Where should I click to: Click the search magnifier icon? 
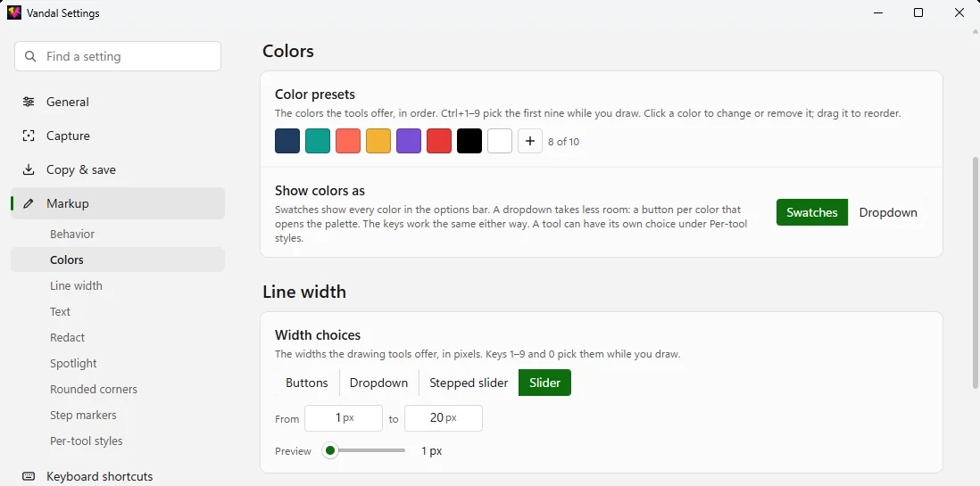pos(30,56)
